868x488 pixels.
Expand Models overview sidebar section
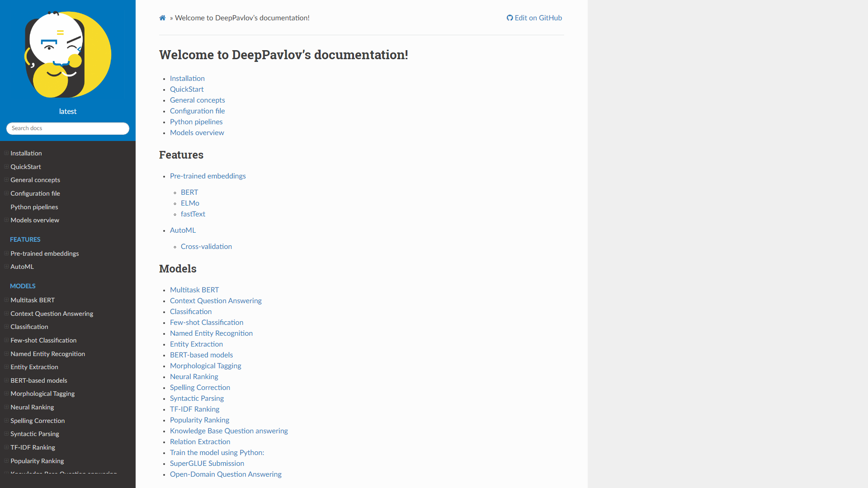[x=6, y=220]
